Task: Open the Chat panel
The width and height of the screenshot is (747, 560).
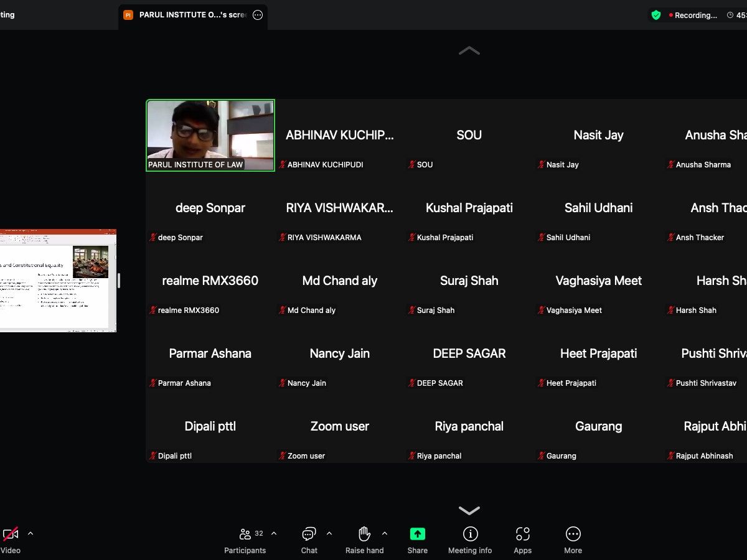Action: click(x=309, y=534)
